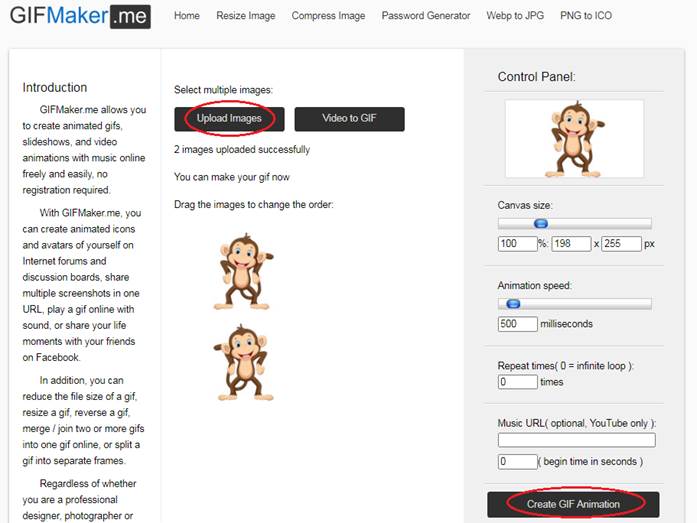Open Password Generator link
The image size is (697, 523).
point(425,16)
